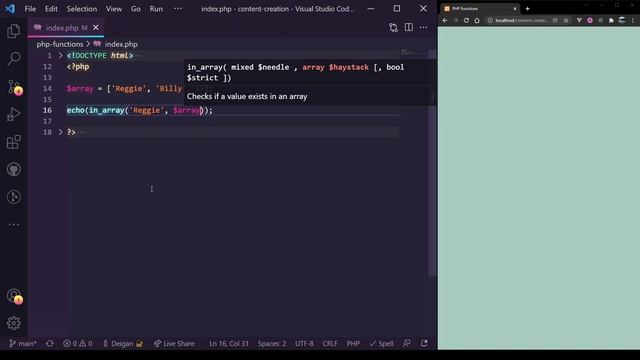
Task: Close the index.php editor tab
Action: pos(96,27)
